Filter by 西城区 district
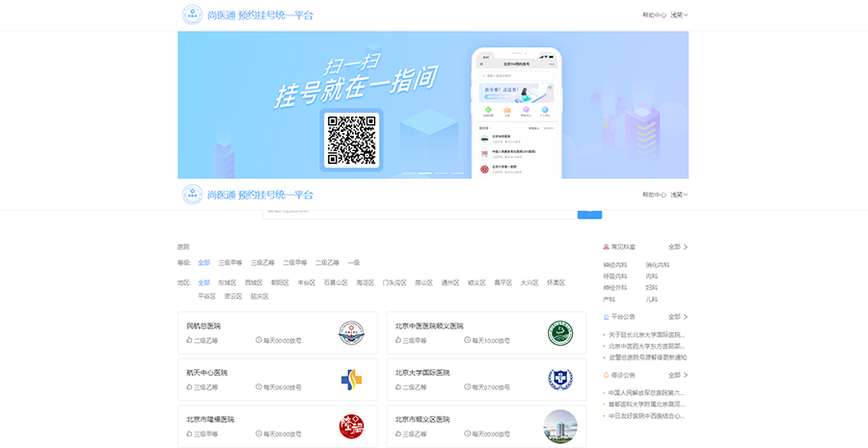868x448 pixels. 254,282
